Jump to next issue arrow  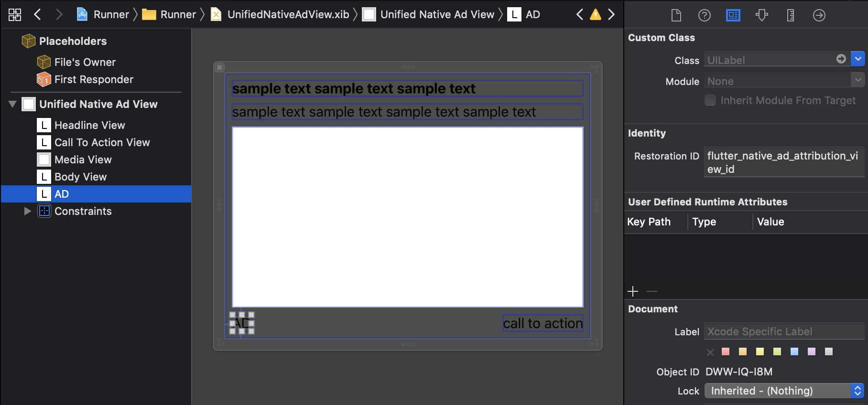click(611, 15)
